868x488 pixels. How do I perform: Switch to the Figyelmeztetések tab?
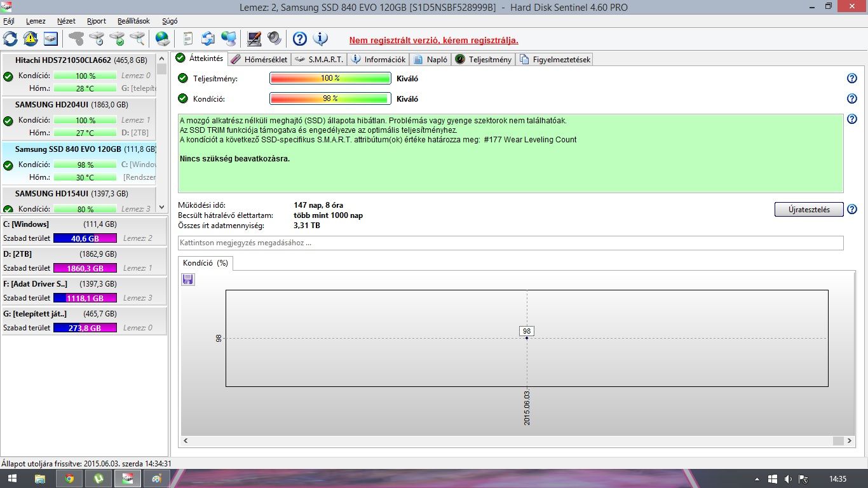coord(555,59)
